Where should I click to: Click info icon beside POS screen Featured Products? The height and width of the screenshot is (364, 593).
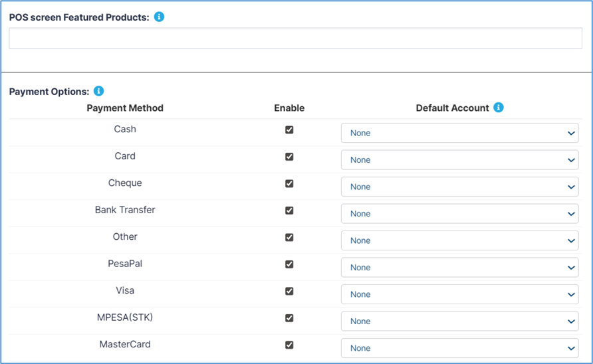click(x=159, y=17)
